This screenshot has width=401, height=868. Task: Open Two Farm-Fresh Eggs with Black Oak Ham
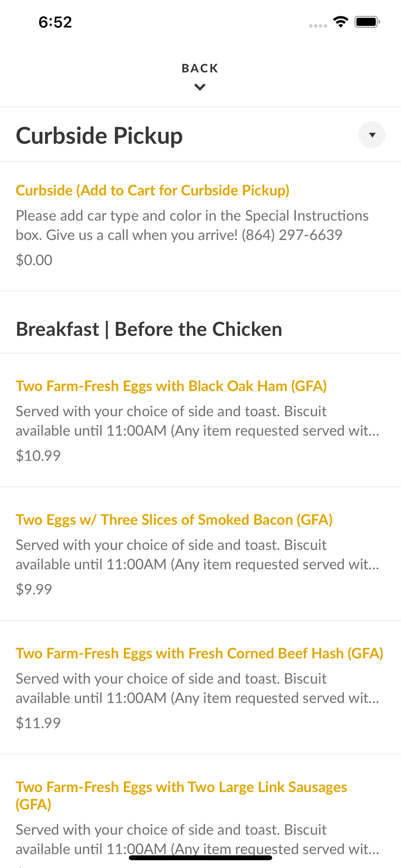click(x=171, y=386)
